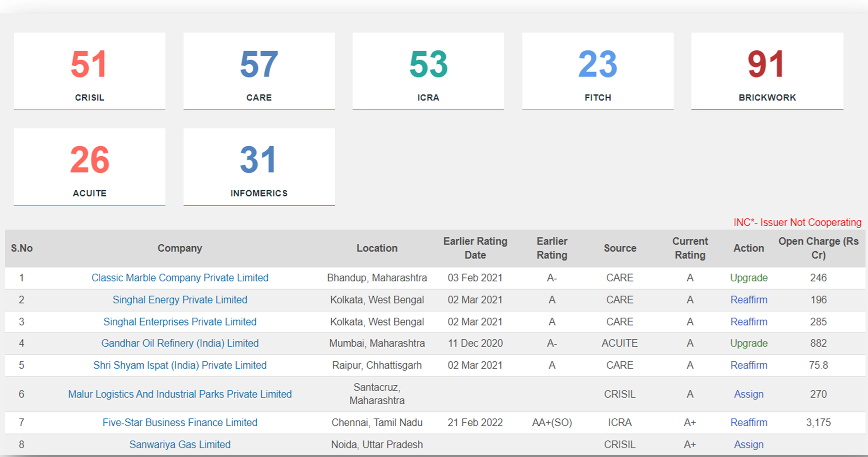Click Reaffirm action for Singhal Enterprises row

[749, 322]
